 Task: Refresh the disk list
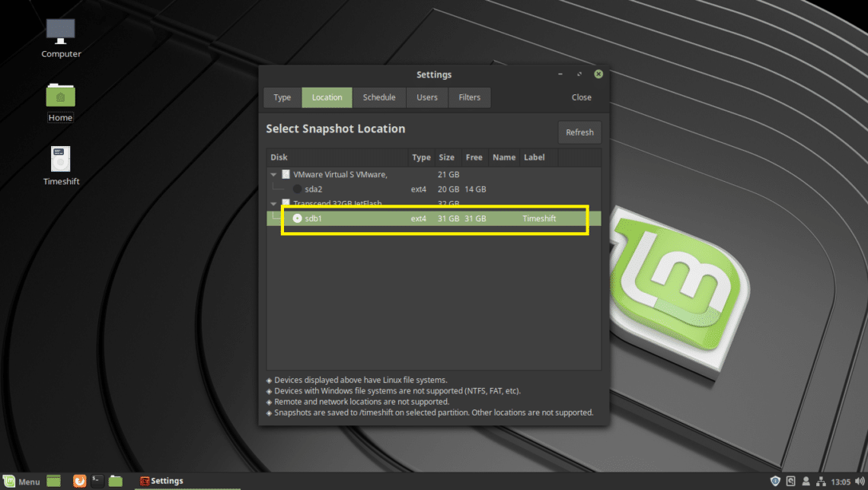[579, 132]
